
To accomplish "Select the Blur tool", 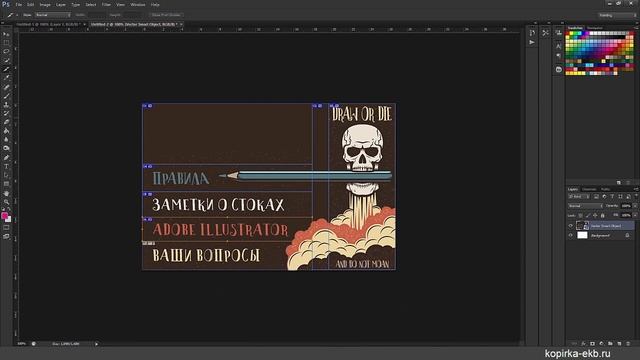I will [6, 140].
